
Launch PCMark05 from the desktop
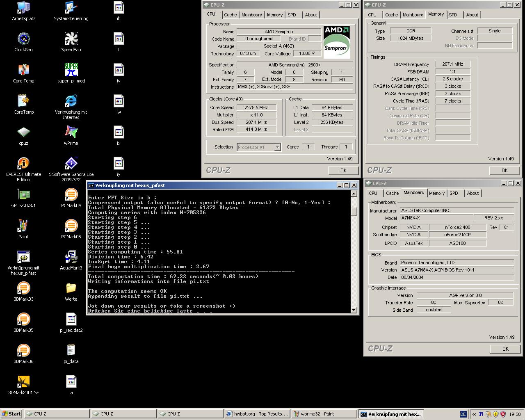(x=71, y=229)
